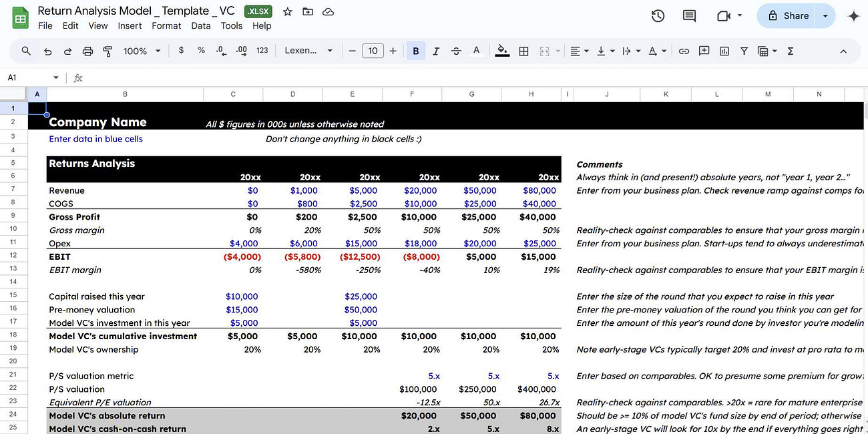Format selection as currency

[x=180, y=50]
